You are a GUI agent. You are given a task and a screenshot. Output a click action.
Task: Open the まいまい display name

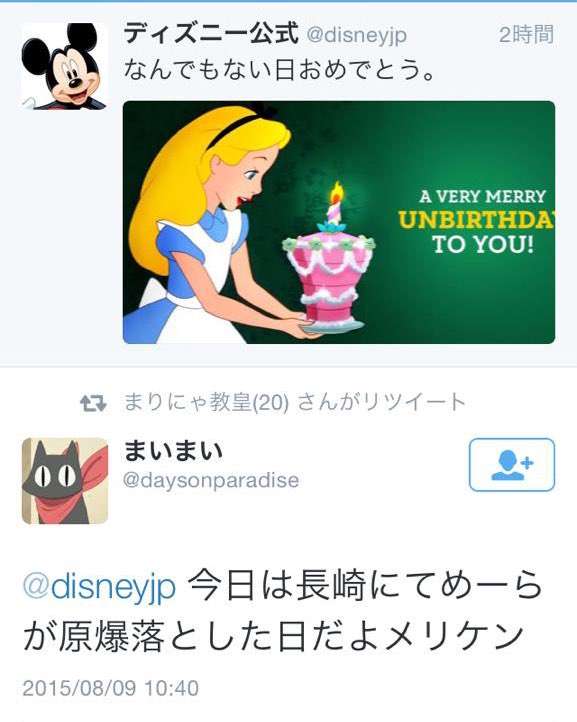[174, 450]
